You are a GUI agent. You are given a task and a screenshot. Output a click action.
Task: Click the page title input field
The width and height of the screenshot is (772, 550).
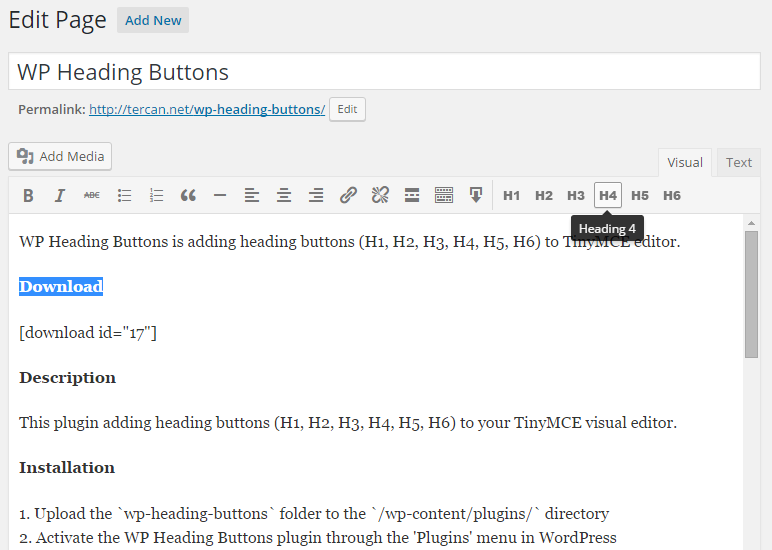(x=385, y=72)
